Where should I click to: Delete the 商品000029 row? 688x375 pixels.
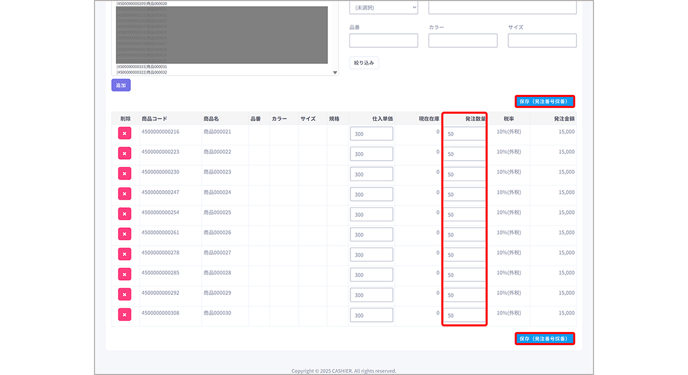pyautogui.click(x=125, y=295)
